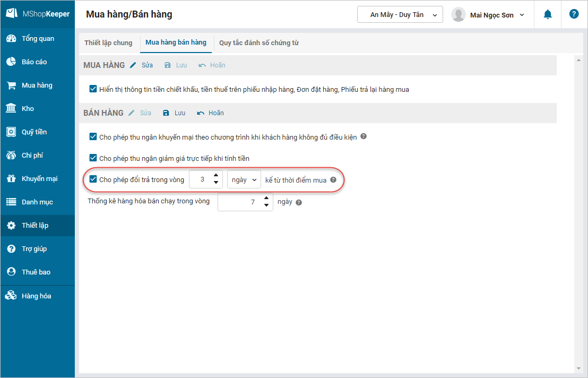Viewport: 588px width, 378px height.
Task: Click pencil icon beside BÁN HÀNG
Action: [131, 113]
